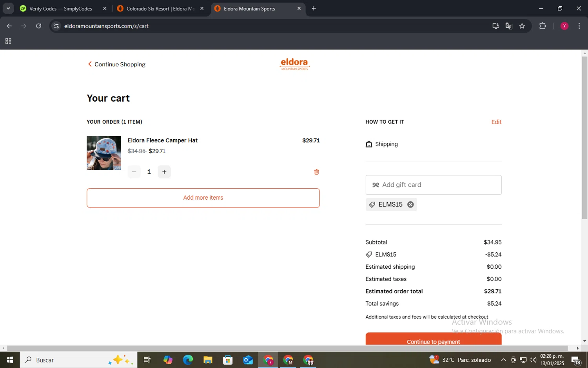Select the Total savings $5.24 amount
Image resolution: width=588 pixels, height=368 pixels.
coord(494,304)
